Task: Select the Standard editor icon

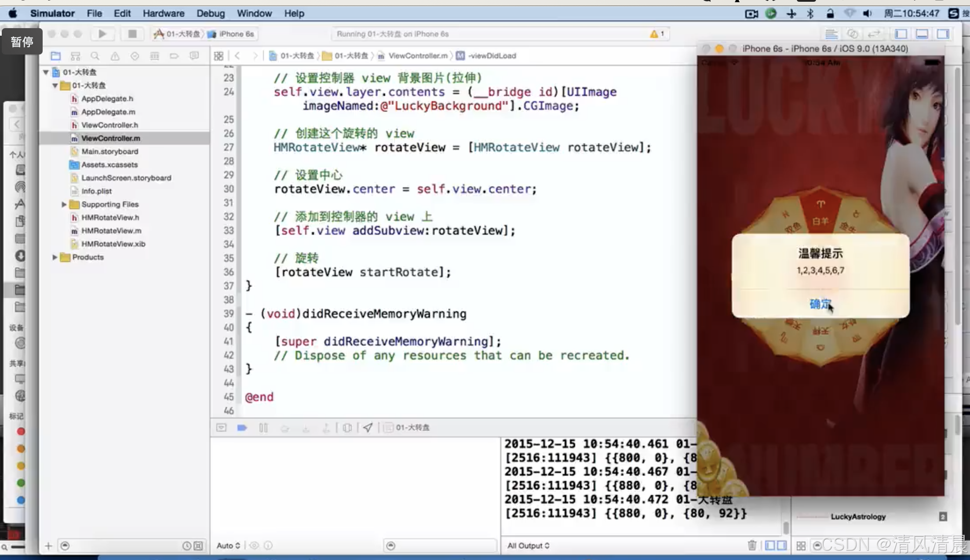Action: [831, 34]
